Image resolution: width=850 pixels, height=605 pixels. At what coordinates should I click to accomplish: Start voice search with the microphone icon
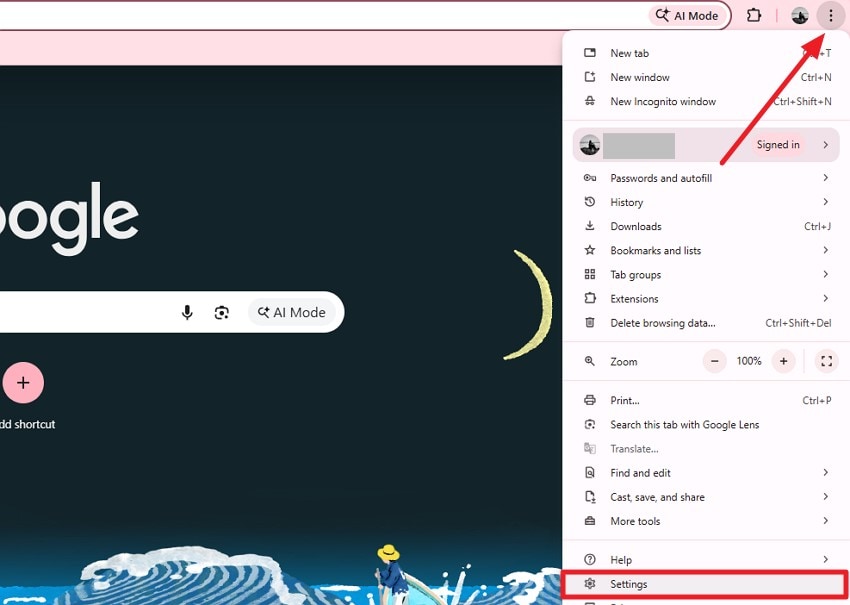[187, 312]
